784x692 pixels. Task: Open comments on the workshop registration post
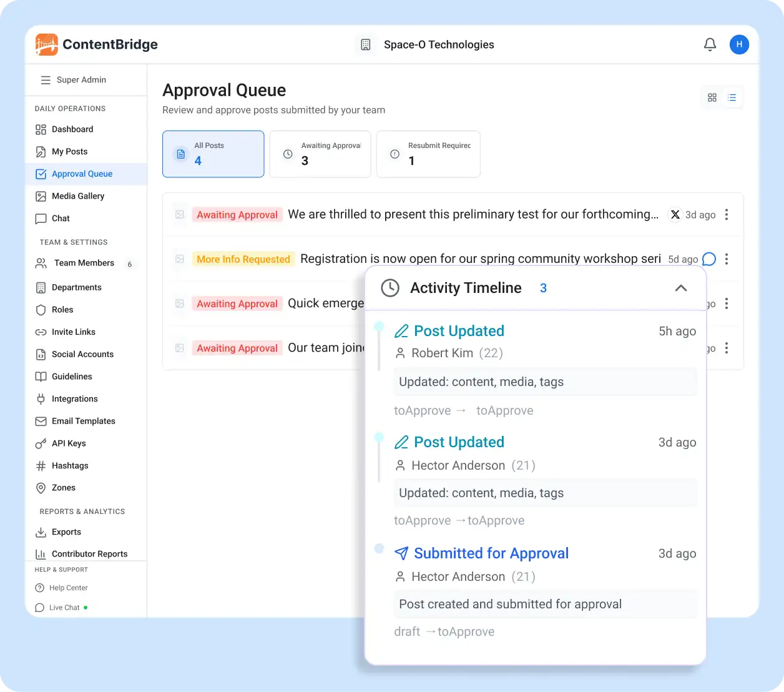[x=708, y=259]
